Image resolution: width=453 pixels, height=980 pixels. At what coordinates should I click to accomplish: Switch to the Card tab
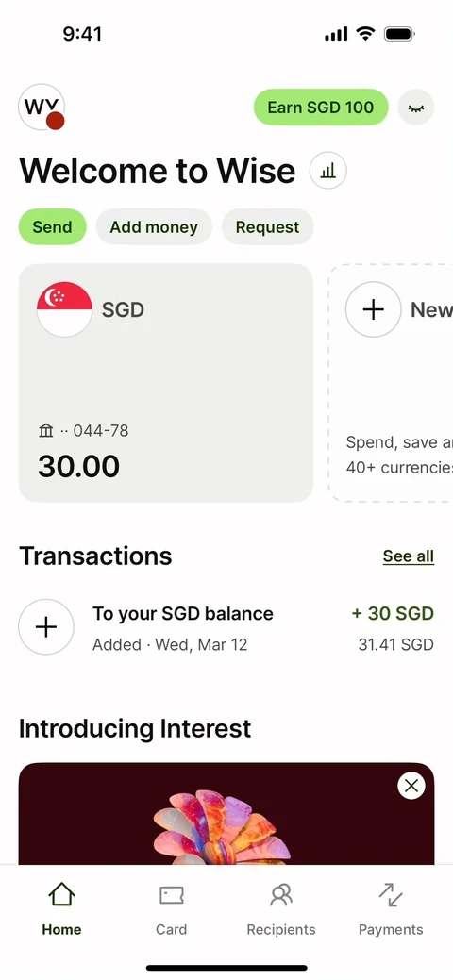click(x=172, y=909)
